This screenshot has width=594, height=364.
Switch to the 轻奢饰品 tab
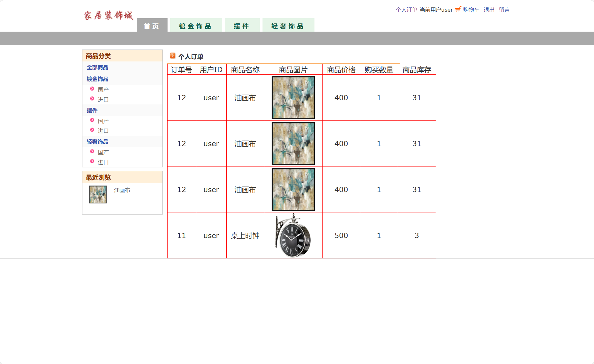coord(288,26)
